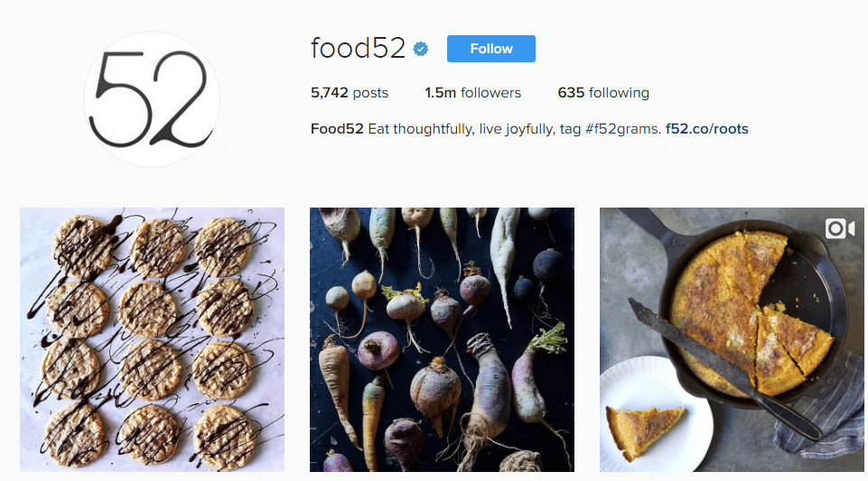Click the video camera icon on cornbread post
The image size is (868, 481).
tap(840, 228)
